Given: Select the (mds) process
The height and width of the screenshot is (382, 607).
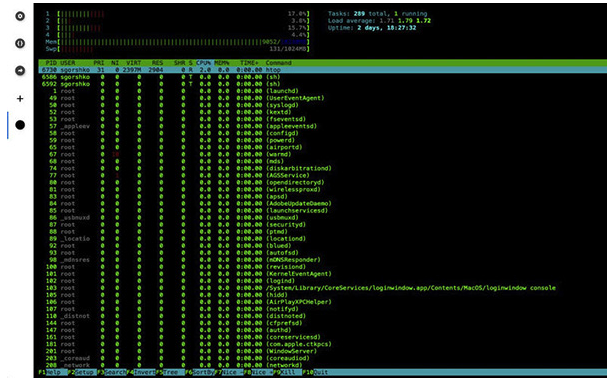Looking at the screenshot, I should 322,161.
